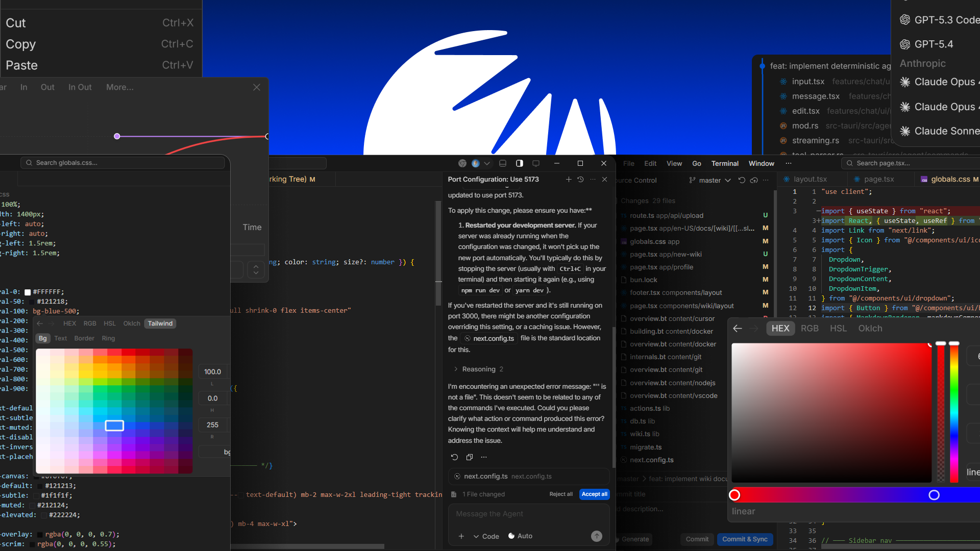Click the copy icon under the agent message
The image size is (980, 551).
pos(470,457)
